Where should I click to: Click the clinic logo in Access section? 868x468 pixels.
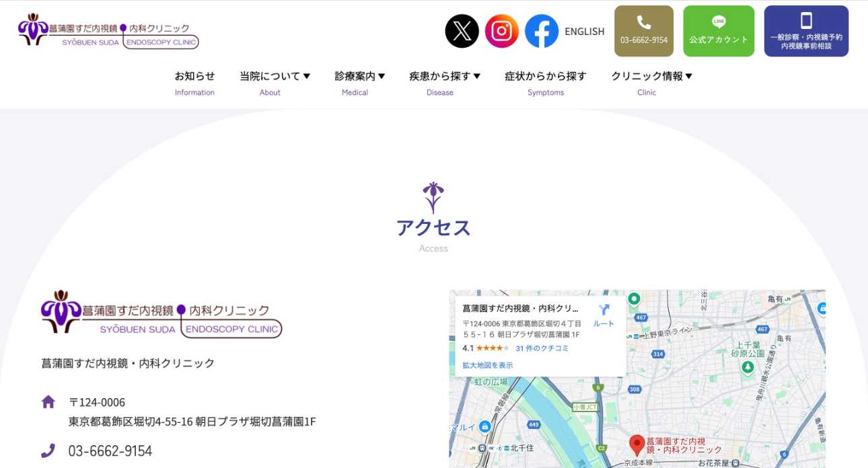[161, 313]
